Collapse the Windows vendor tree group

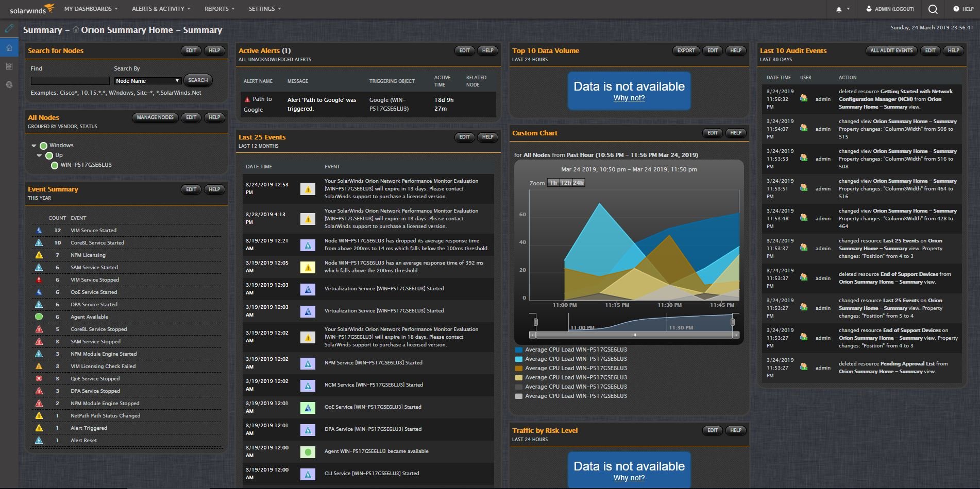(x=33, y=146)
